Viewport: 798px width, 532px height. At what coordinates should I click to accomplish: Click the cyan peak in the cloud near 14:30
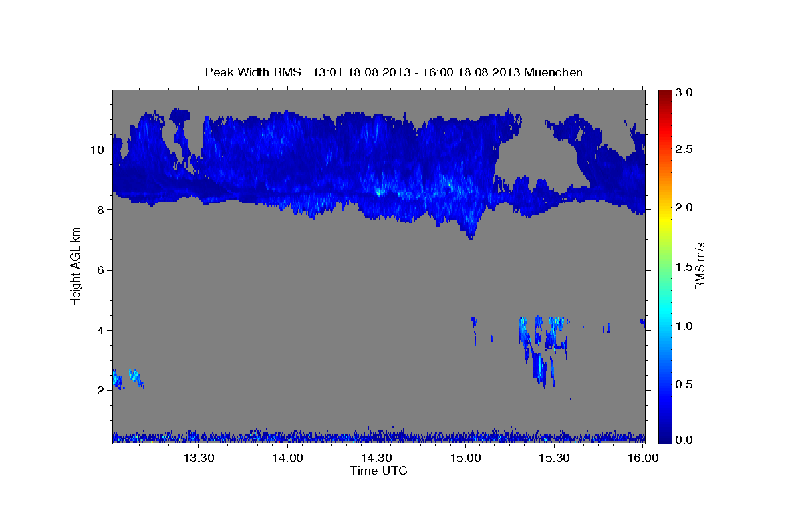[x=379, y=191]
